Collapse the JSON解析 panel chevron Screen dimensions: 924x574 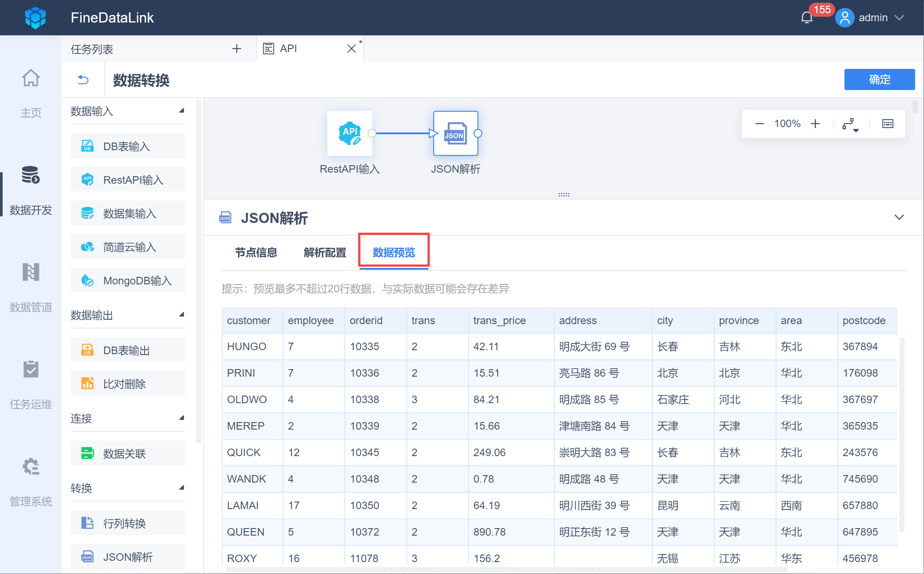[899, 217]
